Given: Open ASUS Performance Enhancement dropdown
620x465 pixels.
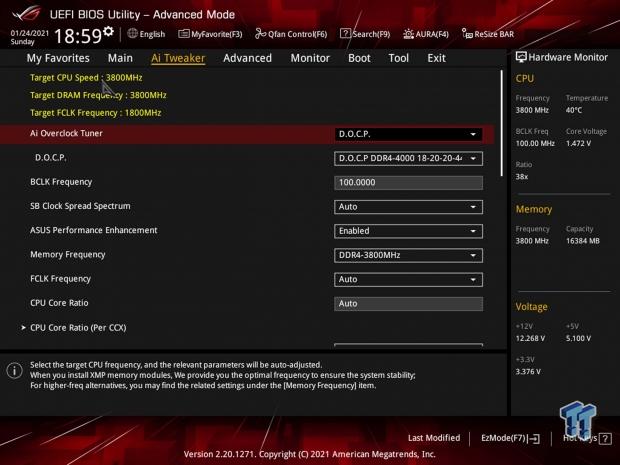Looking at the screenshot, I should [408, 231].
